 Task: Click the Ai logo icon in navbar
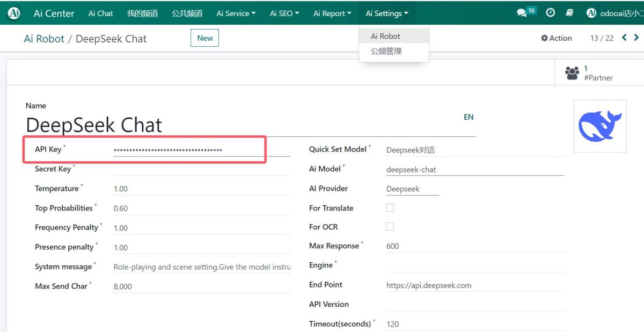[x=14, y=13]
